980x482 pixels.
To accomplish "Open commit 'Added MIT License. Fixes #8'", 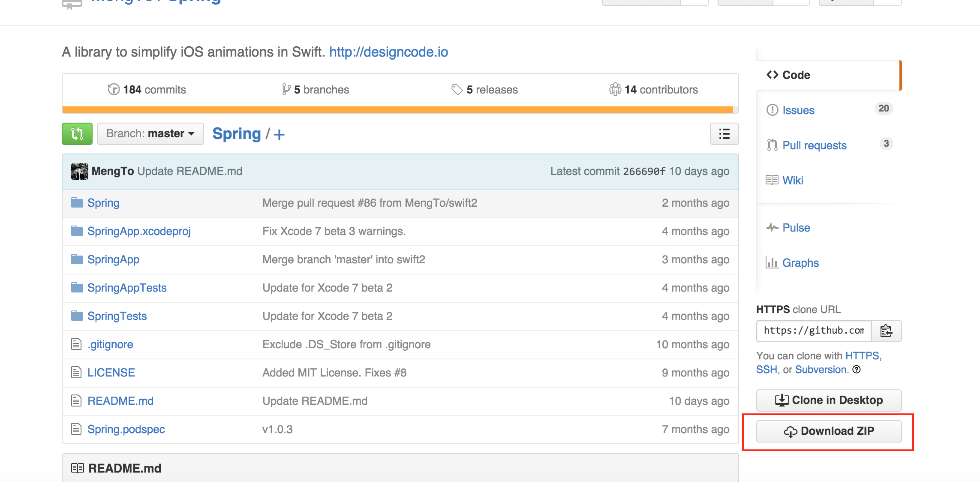I will click(x=334, y=373).
